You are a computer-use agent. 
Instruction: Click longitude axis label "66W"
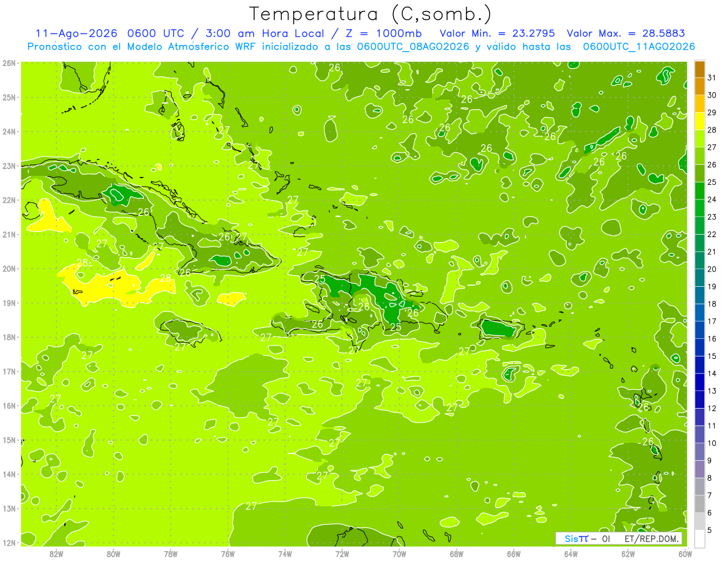[514, 554]
